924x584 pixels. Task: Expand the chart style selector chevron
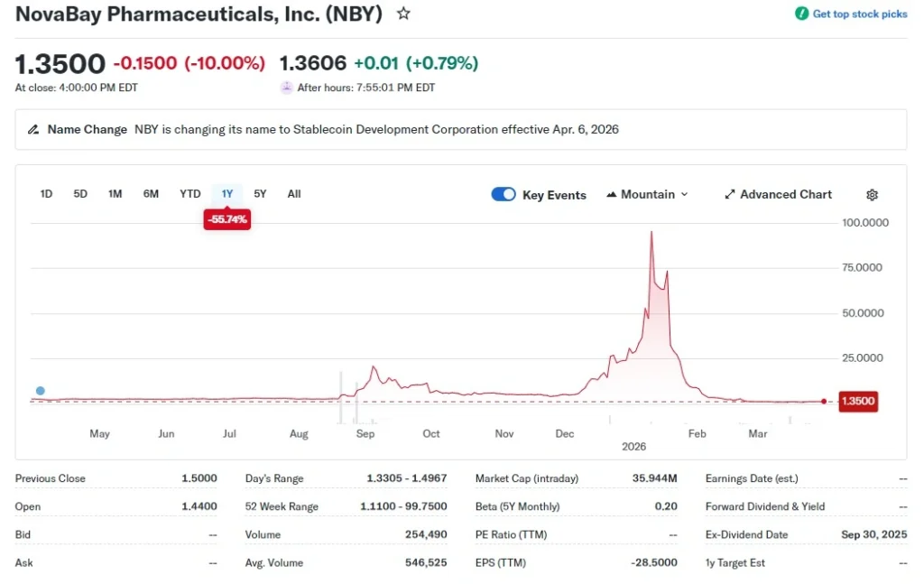coord(683,195)
